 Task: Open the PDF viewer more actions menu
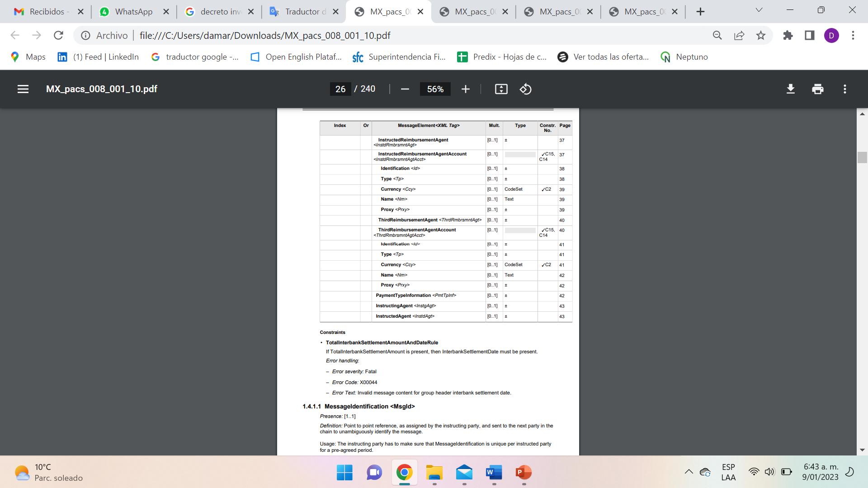(844, 89)
